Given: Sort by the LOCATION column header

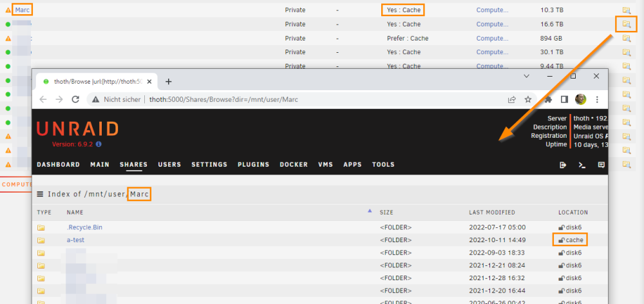Looking at the screenshot, I should (573, 213).
